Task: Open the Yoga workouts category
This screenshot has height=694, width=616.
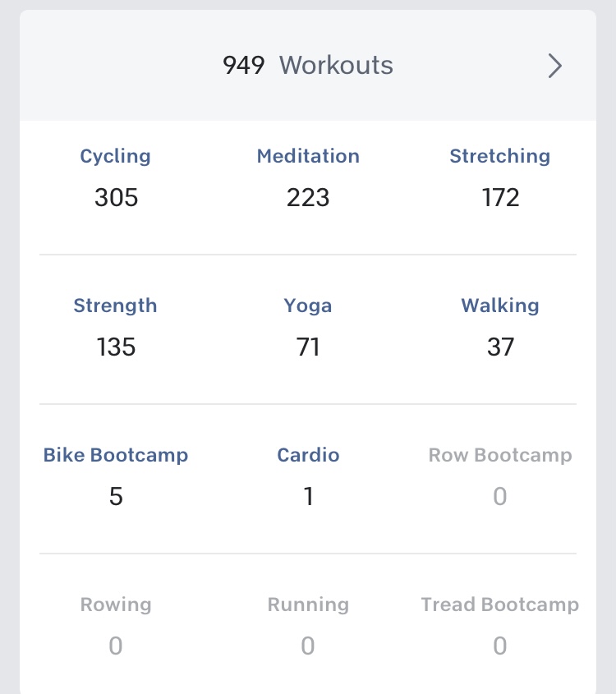Action: point(308,306)
